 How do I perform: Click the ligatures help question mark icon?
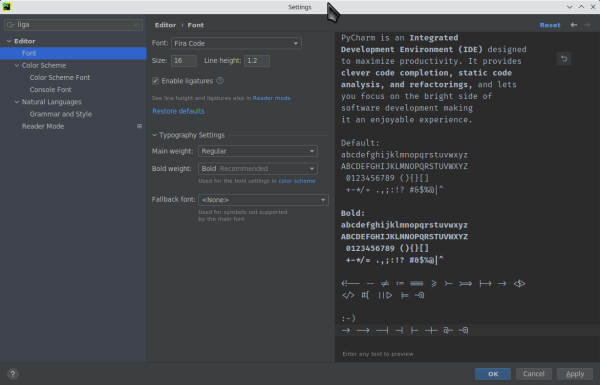pos(220,81)
